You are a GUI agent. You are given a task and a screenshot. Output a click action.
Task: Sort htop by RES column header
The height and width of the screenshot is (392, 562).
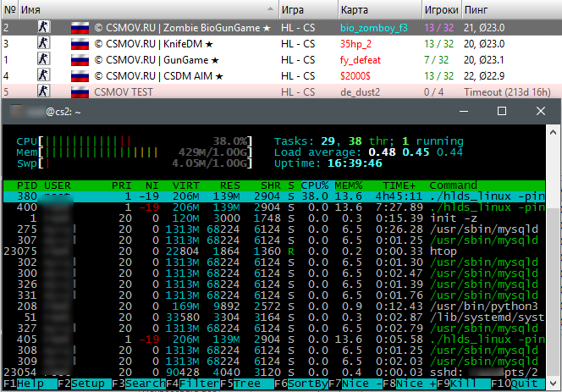coord(229,185)
